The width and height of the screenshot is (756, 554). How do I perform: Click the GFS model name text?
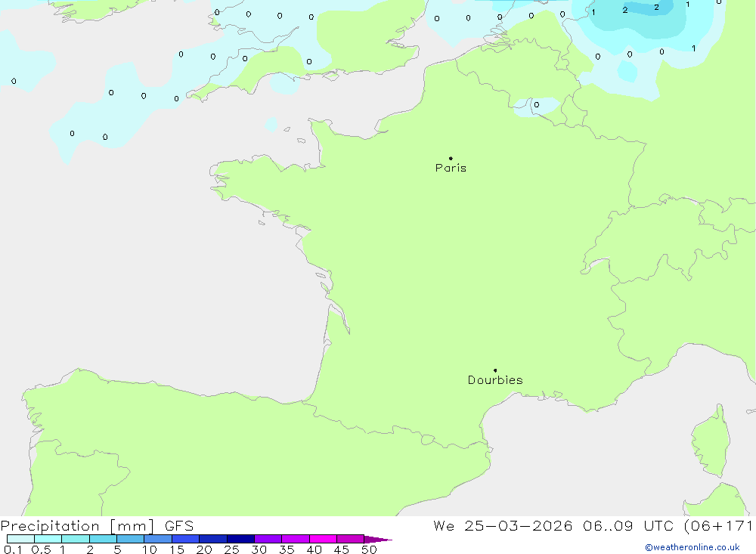coord(179,526)
